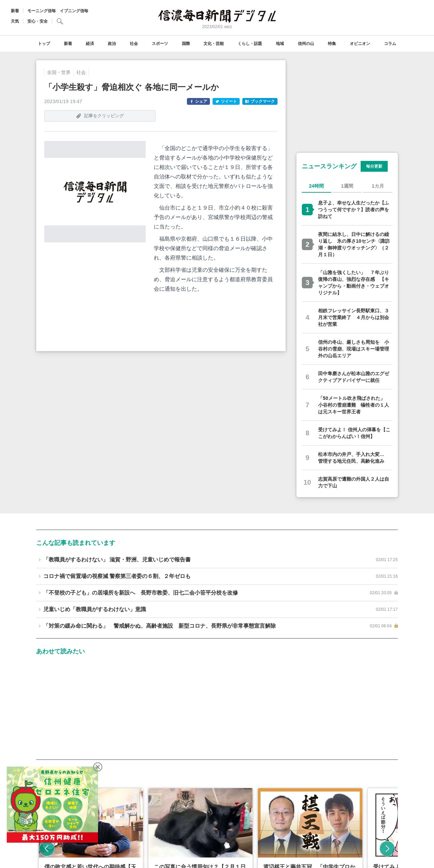Open rank 7 article 50メートル吹き飛ばされた

click(x=347, y=405)
